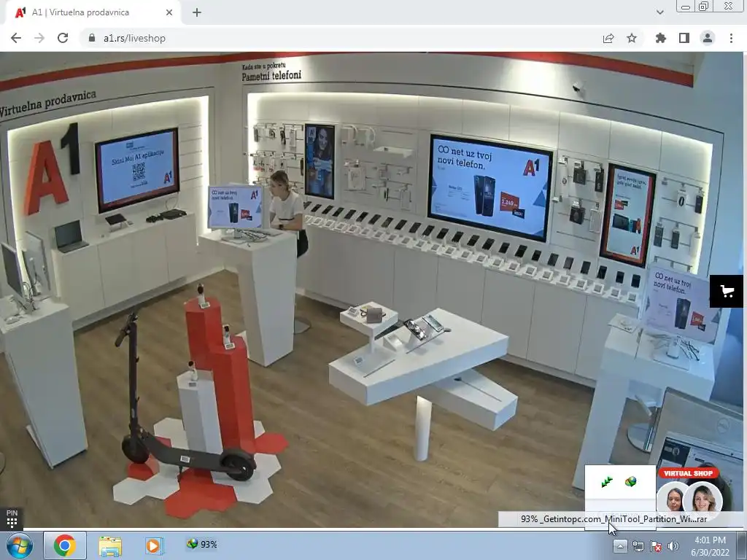
Task: Open the Chrome profile avatar
Action: point(707,38)
